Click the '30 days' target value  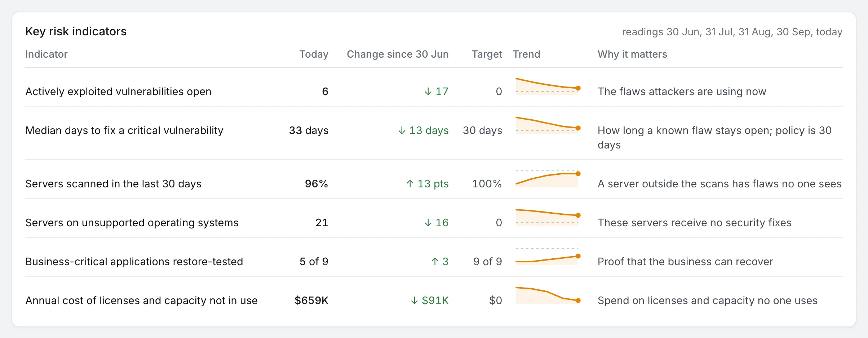[x=482, y=130]
